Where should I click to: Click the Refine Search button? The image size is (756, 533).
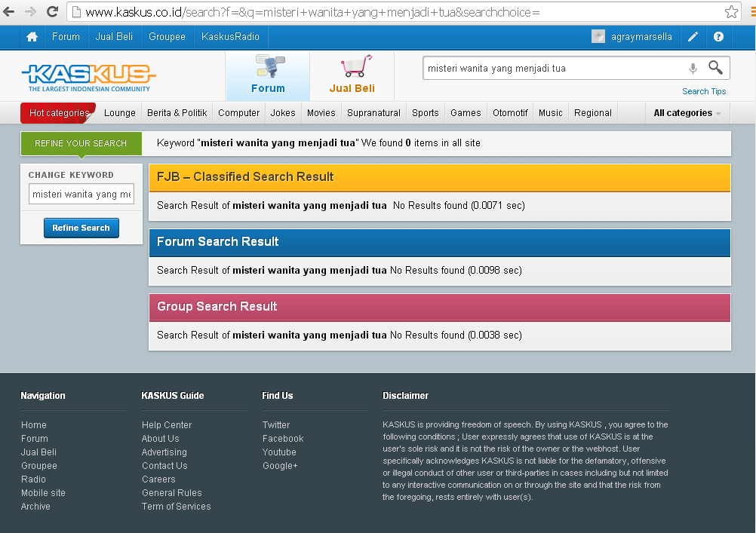(81, 228)
